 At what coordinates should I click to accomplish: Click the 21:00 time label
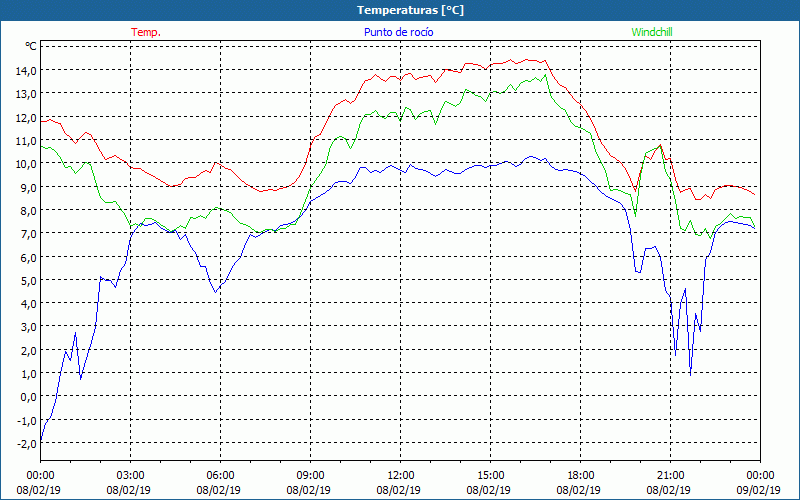[x=670, y=476]
